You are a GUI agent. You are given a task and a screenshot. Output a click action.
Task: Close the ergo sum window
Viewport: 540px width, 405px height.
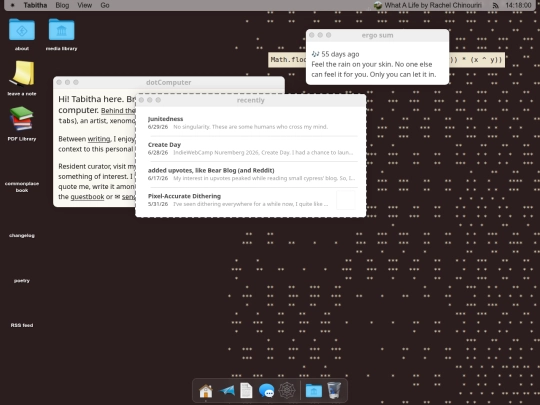coord(312,35)
